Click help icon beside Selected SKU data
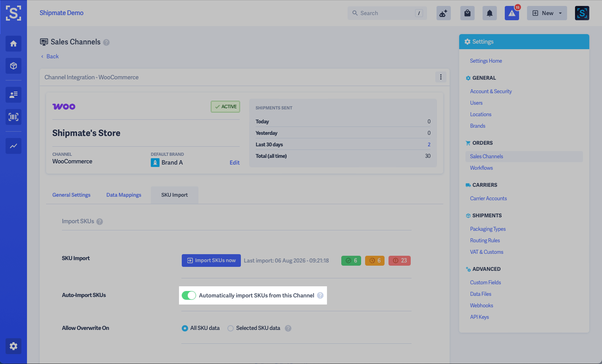Image resolution: width=602 pixels, height=364 pixels. (288, 328)
